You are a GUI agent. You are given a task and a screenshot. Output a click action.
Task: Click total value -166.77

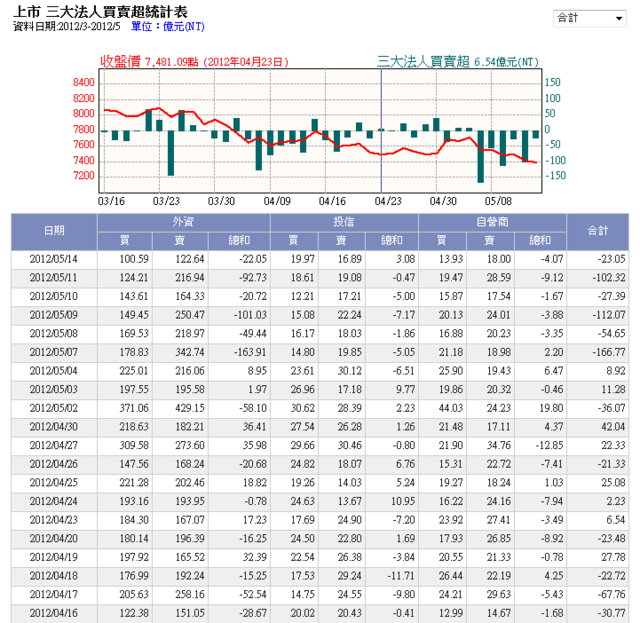[609, 352]
